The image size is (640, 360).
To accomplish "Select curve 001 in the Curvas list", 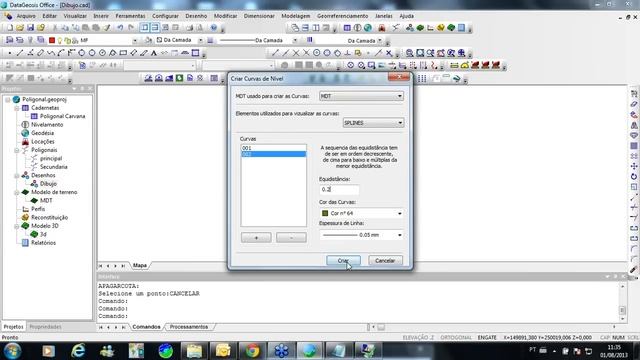I will (x=273, y=148).
